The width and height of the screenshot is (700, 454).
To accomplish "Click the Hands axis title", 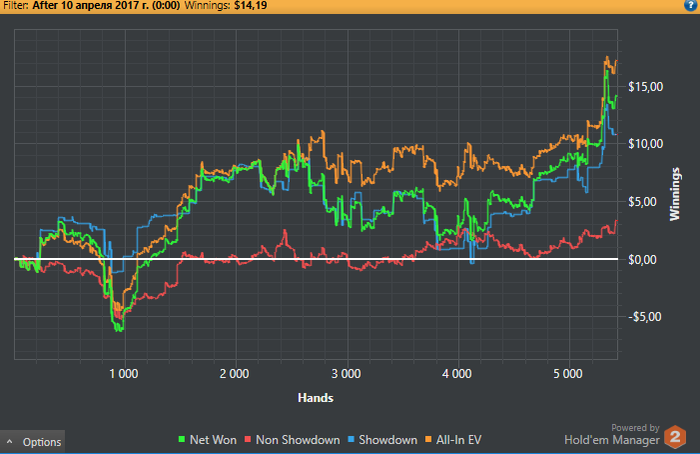I will (x=315, y=398).
